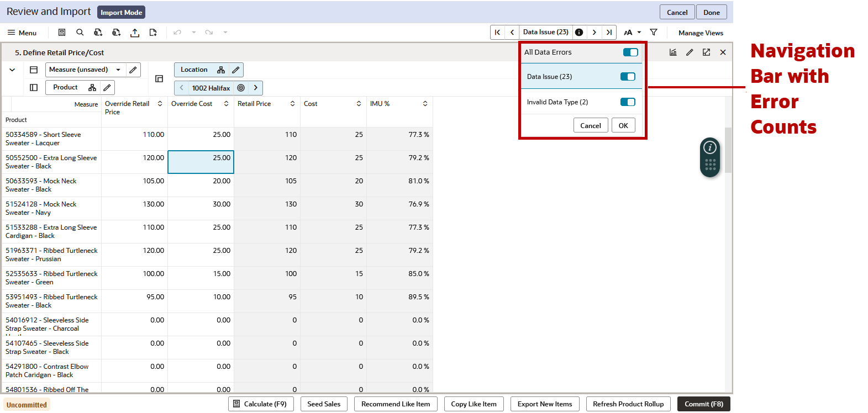Viewport: 868px width, 413px height.
Task: Open chart view icon in panel header
Action: click(673, 52)
